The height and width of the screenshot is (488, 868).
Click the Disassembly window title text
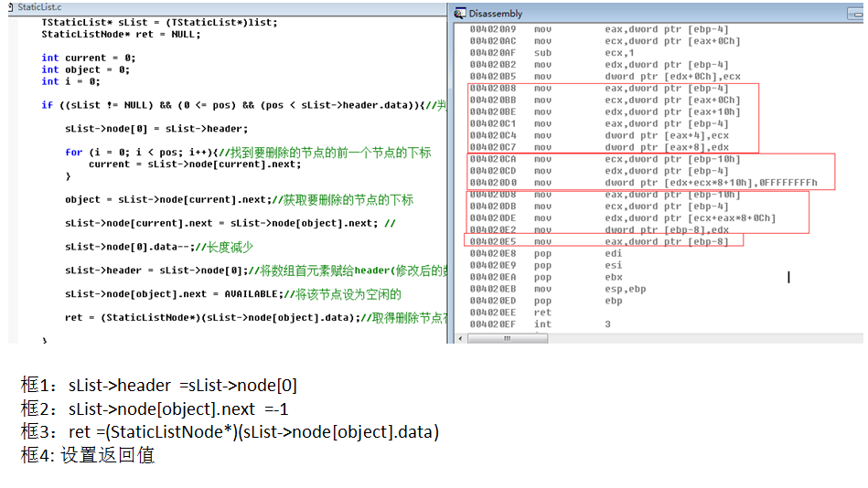(496, 14)
